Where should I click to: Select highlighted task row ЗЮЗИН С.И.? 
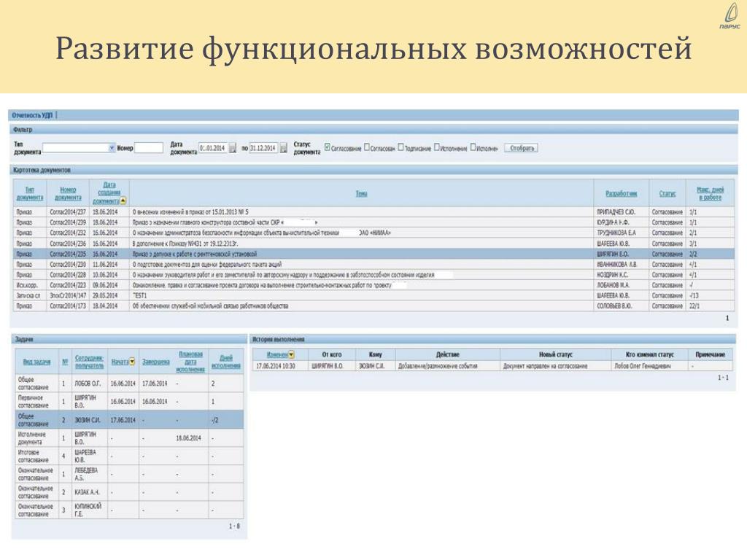click(129, 420)
